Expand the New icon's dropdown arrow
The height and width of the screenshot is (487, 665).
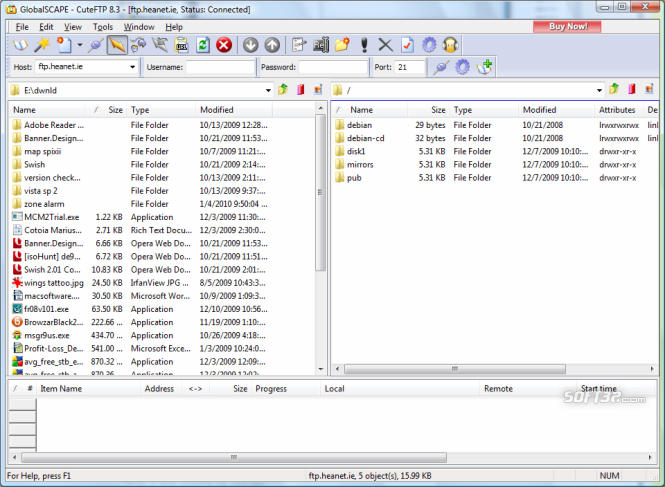click(x=80, y=45)
